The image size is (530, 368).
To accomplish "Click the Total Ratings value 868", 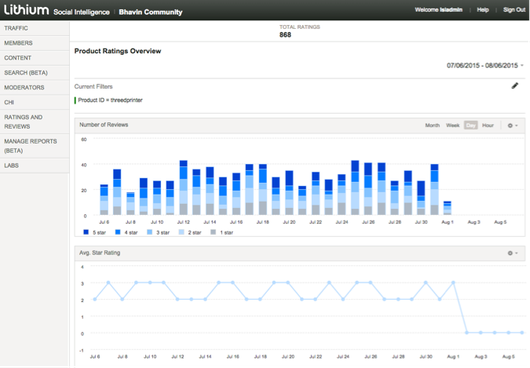I will click(x=285, y=35).
